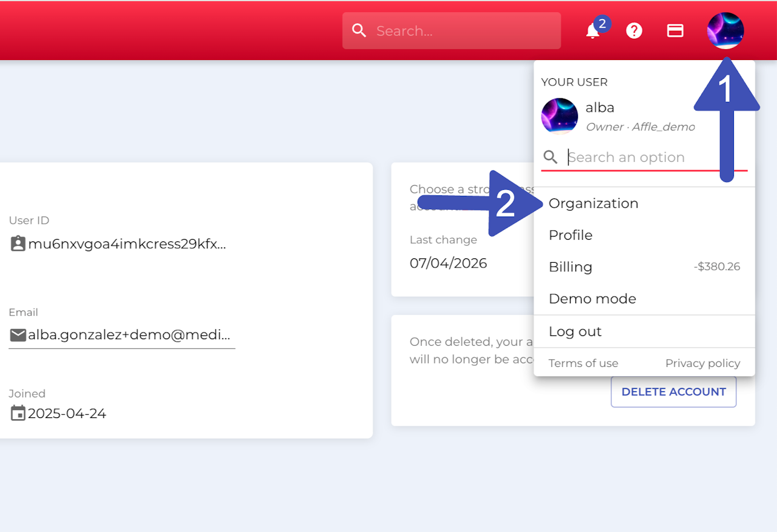
Task: Open the Privacy policy link
Action: 702,363
